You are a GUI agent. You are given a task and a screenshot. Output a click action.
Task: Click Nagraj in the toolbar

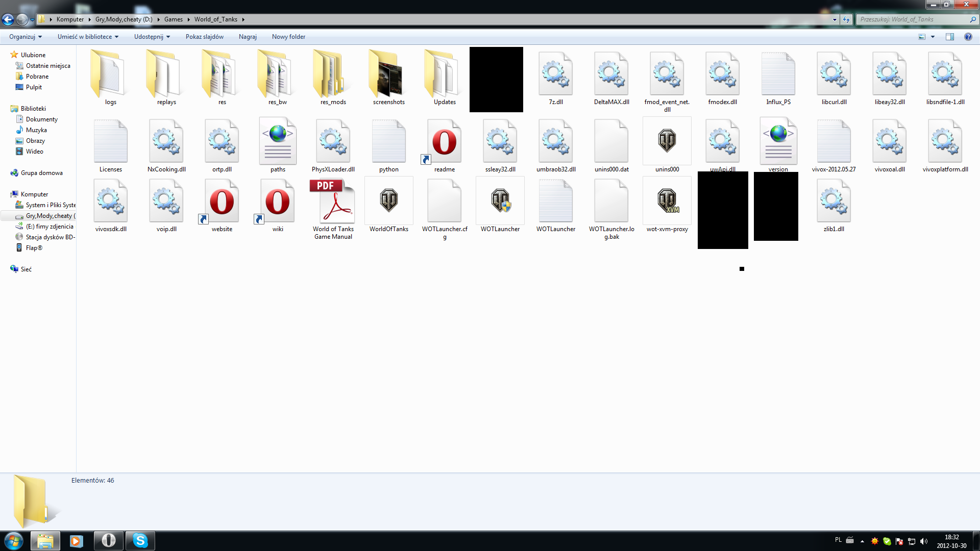(248, 37)
